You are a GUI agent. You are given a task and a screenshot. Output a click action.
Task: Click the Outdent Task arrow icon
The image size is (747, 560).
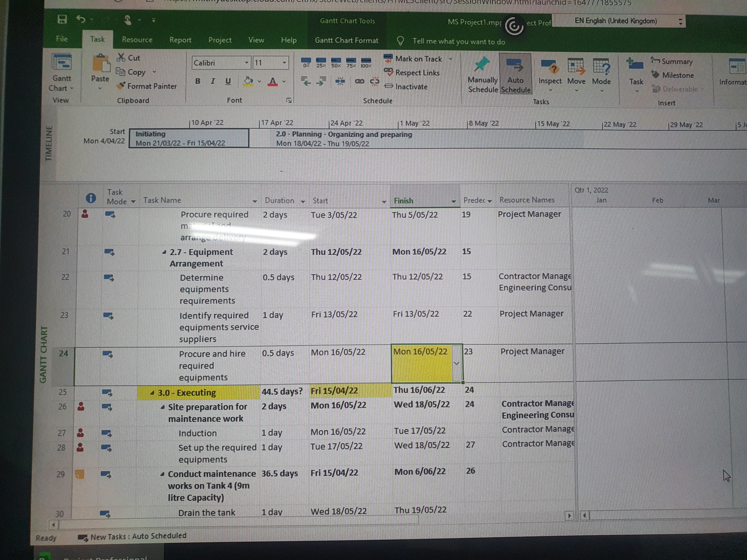pyautogui.click(x=306, y=81)
